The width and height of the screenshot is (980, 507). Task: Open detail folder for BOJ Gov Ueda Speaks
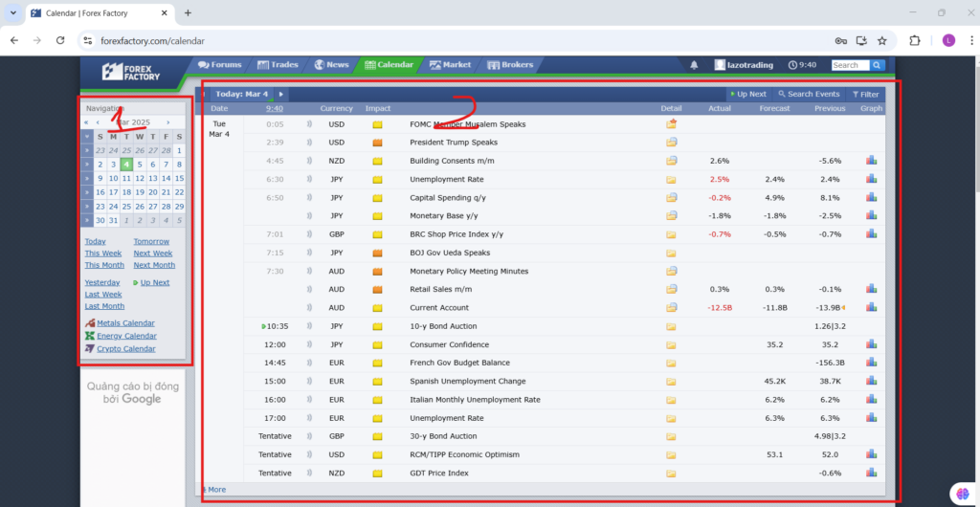pos(671,253)
